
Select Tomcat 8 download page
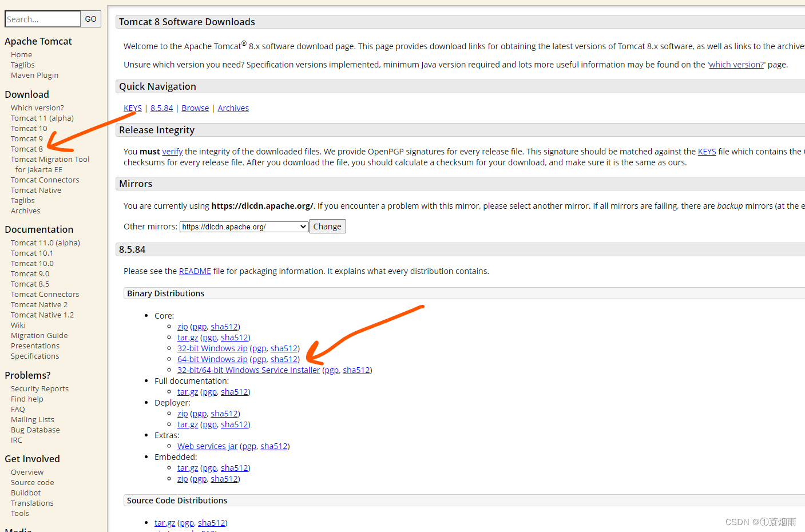(x=27, y=149)
